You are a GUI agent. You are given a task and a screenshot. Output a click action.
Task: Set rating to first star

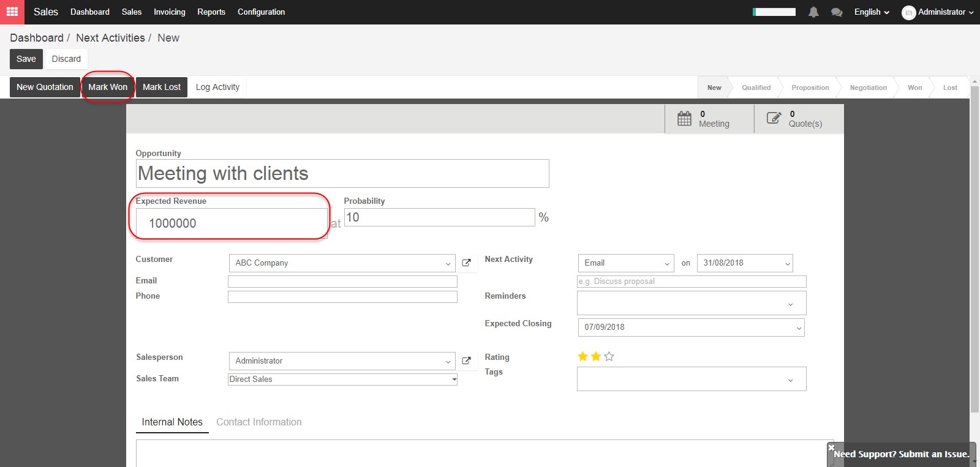[582, 356]
